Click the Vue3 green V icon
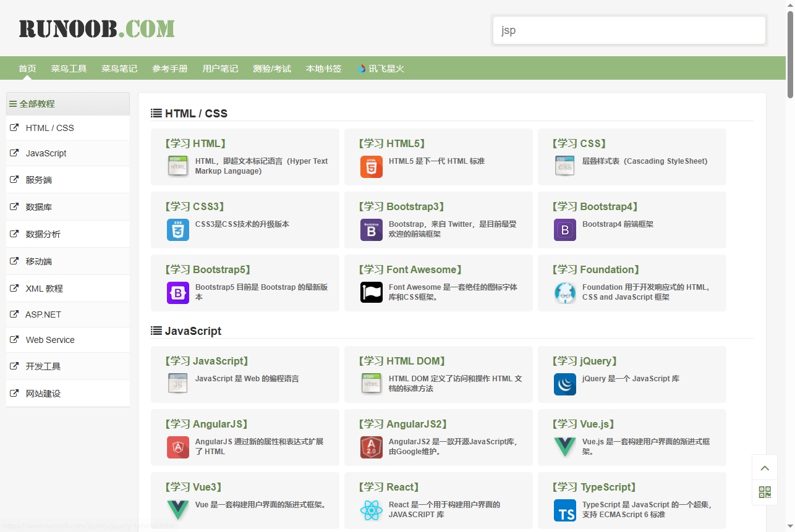This screenshot has width=795, height=532. pos(178,510)
